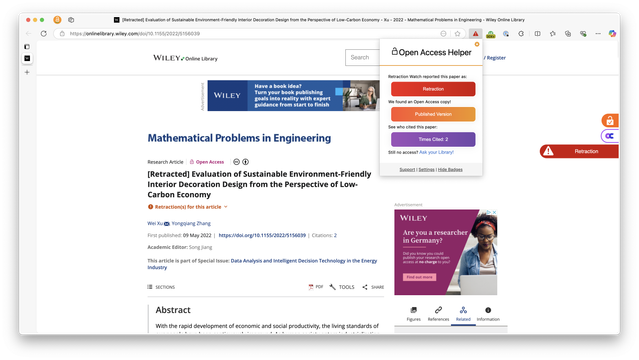Screen dimensions: 639x360
Task: Open the Open Access Helper extension icon
Action: [x=475, y=34]
